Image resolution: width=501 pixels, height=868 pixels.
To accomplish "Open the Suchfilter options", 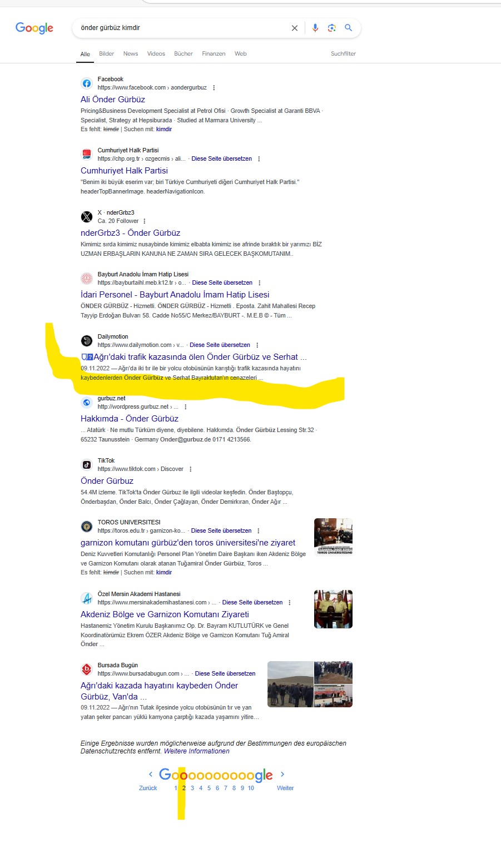I will [343, 54].
